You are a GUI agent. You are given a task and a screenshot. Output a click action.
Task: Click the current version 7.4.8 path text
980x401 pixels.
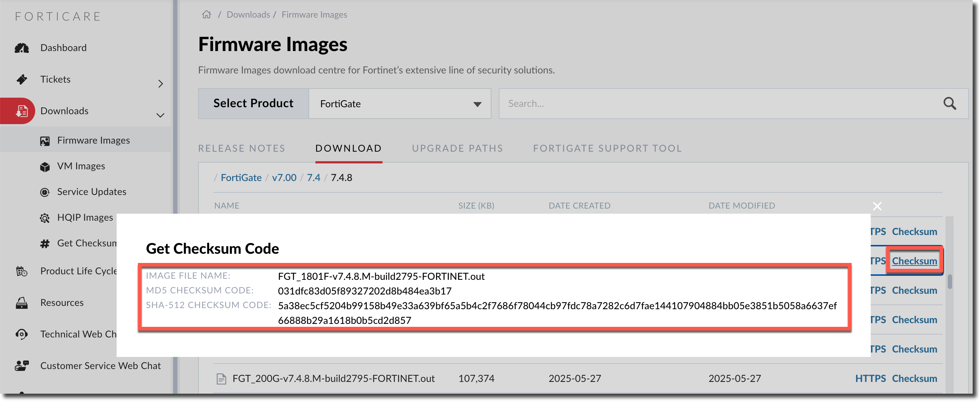[x=341, y=177]
